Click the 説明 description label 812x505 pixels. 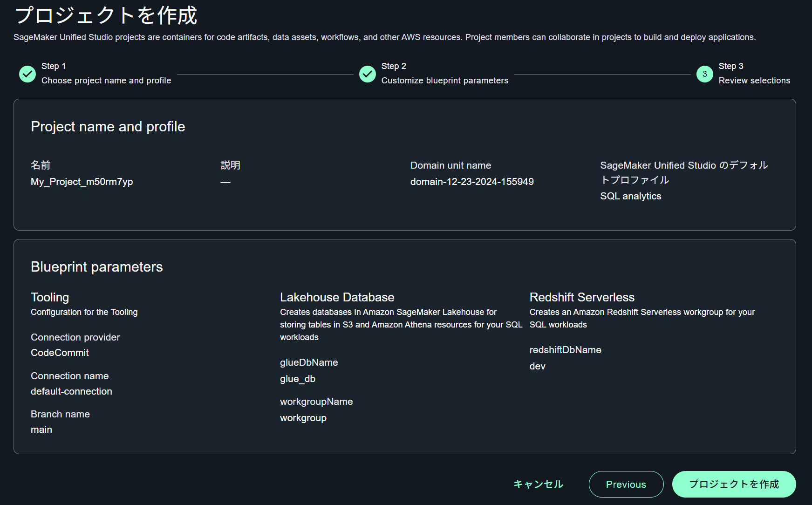click(231, 165)
